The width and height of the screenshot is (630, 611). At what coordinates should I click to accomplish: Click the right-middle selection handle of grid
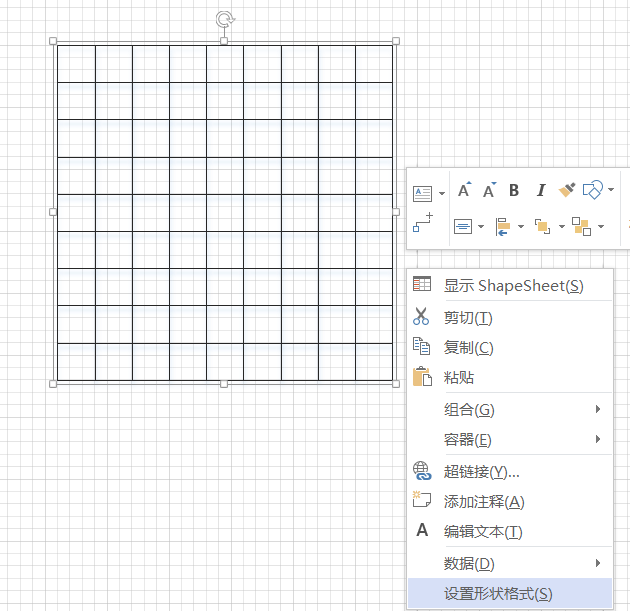[396, 212]
